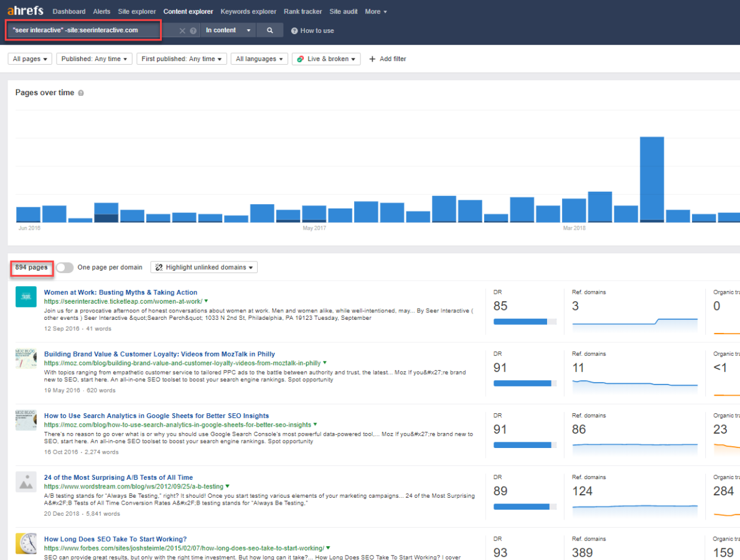Clear the search query with X icon
This screenshot has height=560, width=740.
tap(182, 30)
